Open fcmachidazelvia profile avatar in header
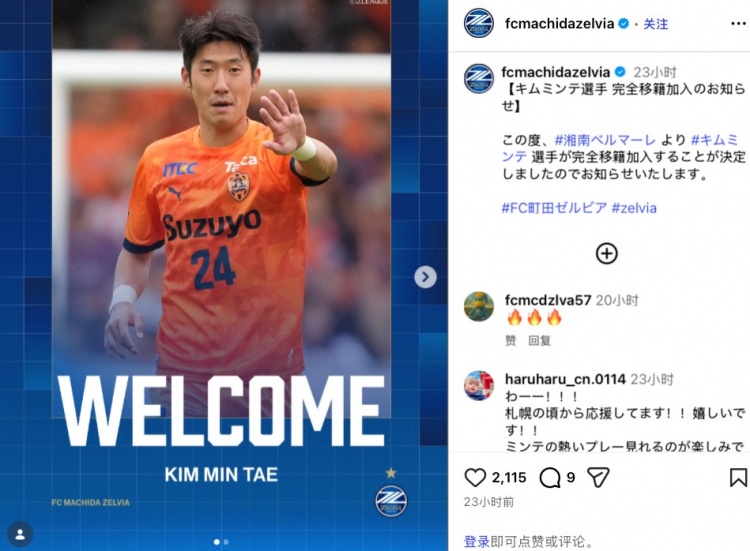The height and width of the screenshot is (551, 750). (478, 23)
